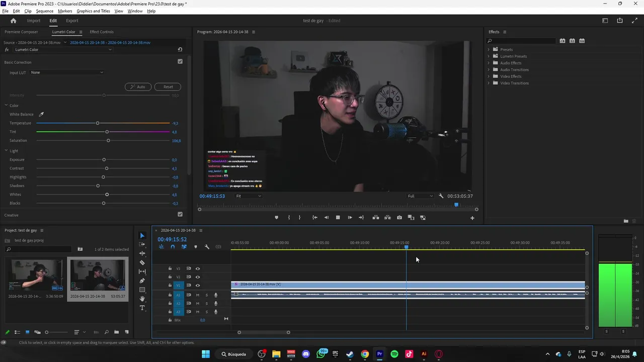Screen dimensions: 644x362
Task: Select the Slip tool
Action: pos(142,271)
